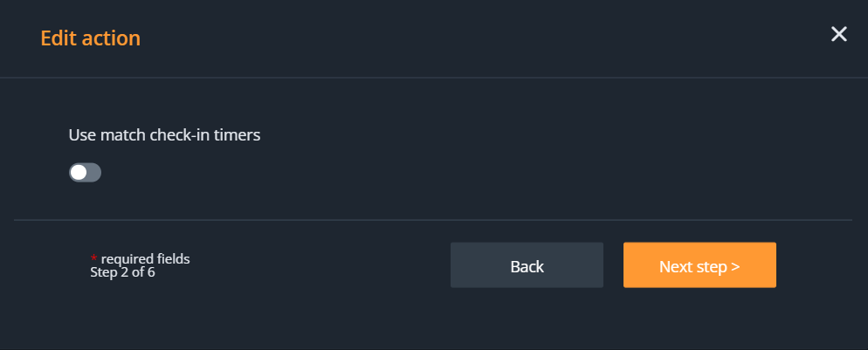Image resolution: width=868 pixels, height=350 pixels.
Task: Close the Edit action dialog
Action: pos(838,34)
